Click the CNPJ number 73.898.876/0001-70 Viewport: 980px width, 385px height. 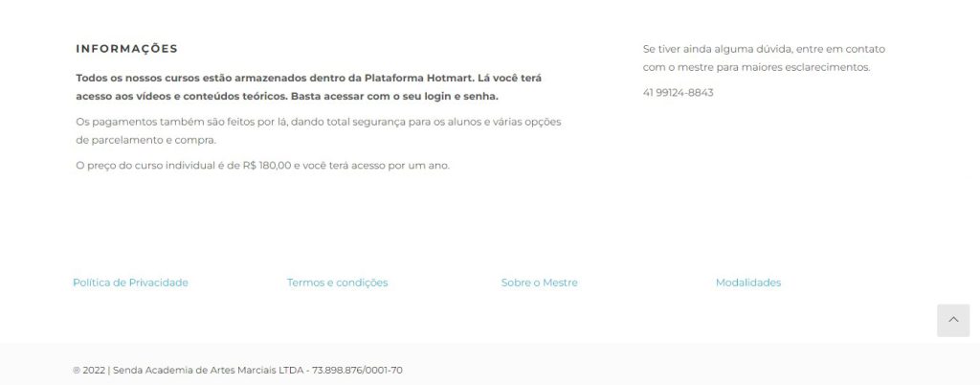[357, 370]
